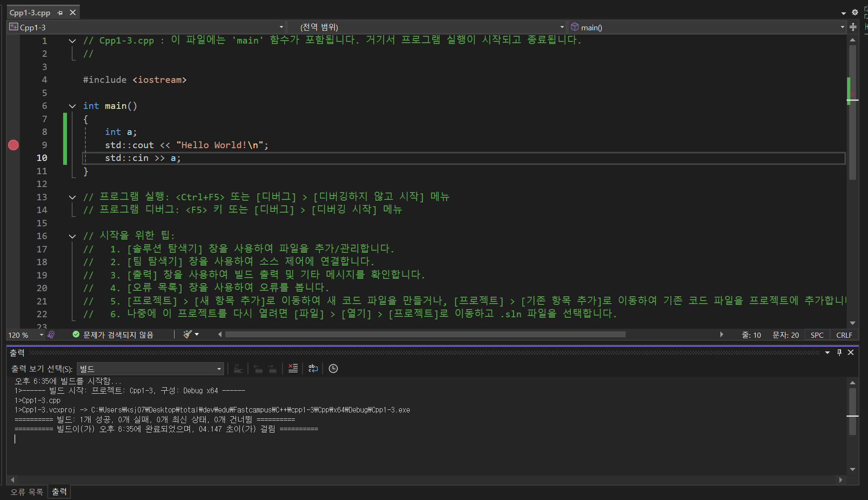Toggle timestamps clock icon in output toolbar

point(333,368)
